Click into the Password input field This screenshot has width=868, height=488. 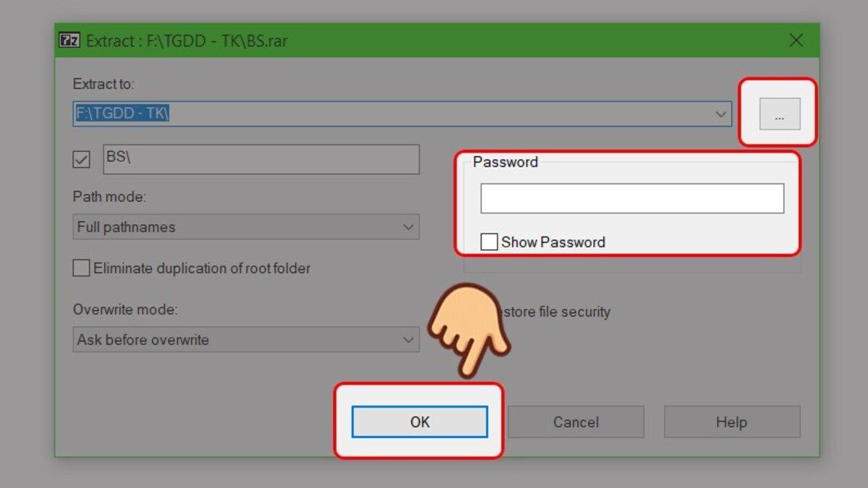(632, 198)
